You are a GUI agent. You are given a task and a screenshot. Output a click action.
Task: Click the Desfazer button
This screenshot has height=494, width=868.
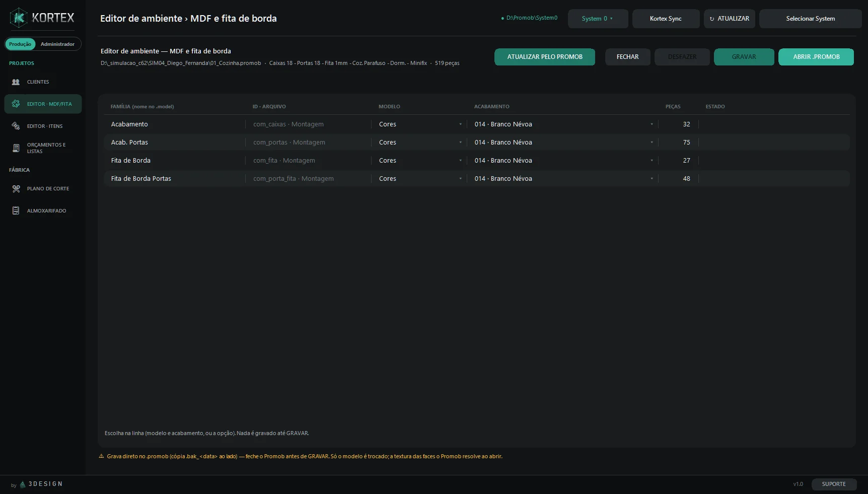point(682,57)
